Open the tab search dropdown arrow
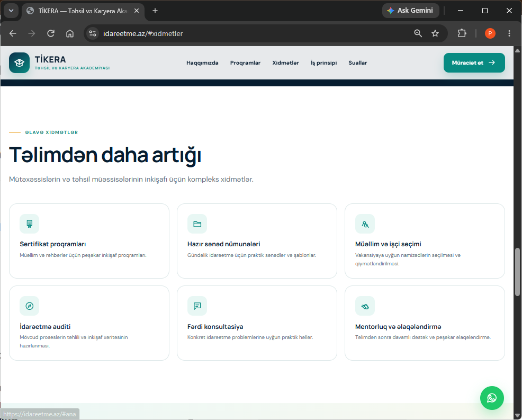The image size is (522, 420). [11, 11]
